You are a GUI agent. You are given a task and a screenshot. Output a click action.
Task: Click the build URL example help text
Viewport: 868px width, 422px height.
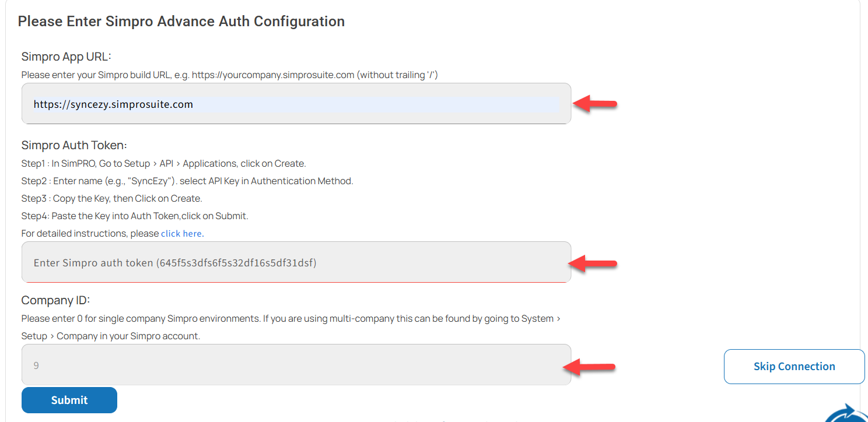(230, 75)
